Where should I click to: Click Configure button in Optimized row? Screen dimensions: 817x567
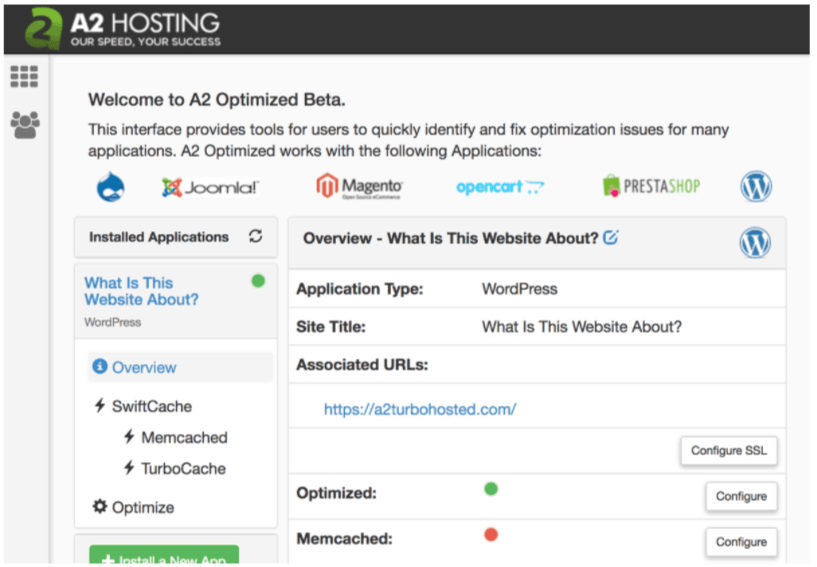tap(741, 496)
